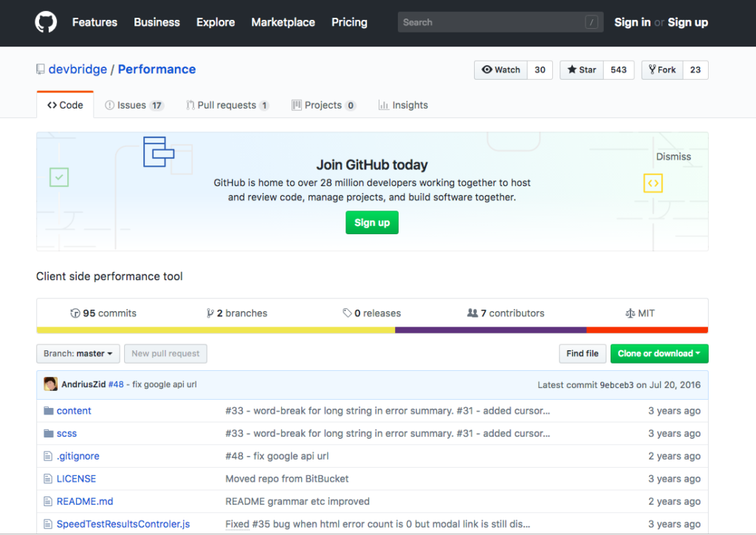Image resolution: width=756 pixels, height=535 pixels.
Task: Open the watchers count 30
Action: click(x=540, y=70)
